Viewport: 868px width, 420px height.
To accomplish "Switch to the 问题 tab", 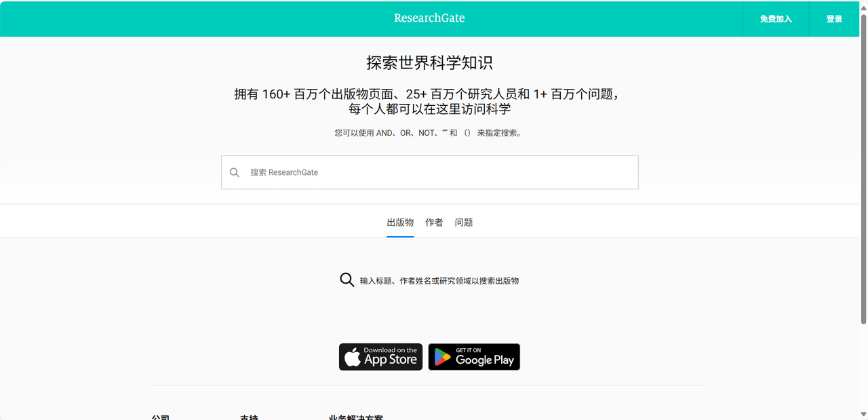I will 464,223.
